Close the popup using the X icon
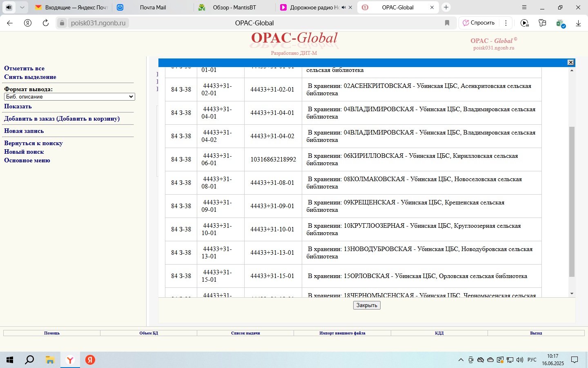 point(570,63)
